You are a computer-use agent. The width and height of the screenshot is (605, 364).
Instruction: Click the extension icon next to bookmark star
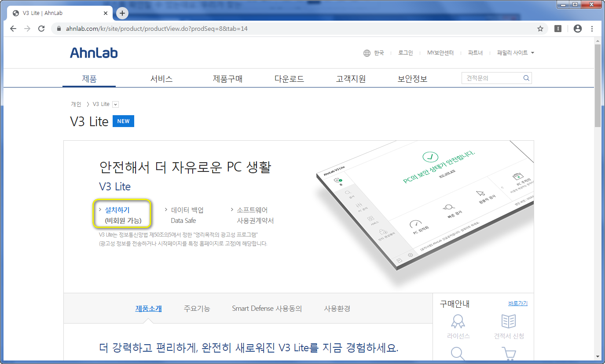point(558,29)
